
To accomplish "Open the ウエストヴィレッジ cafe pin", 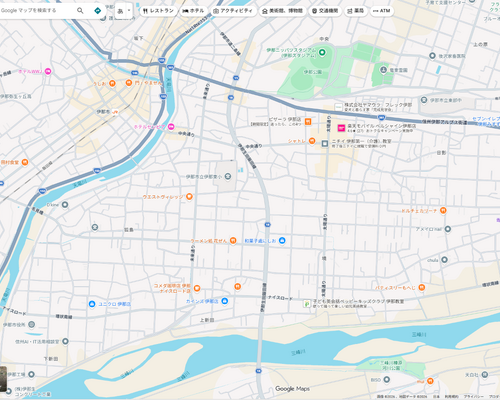I will [x=189, y=196].
